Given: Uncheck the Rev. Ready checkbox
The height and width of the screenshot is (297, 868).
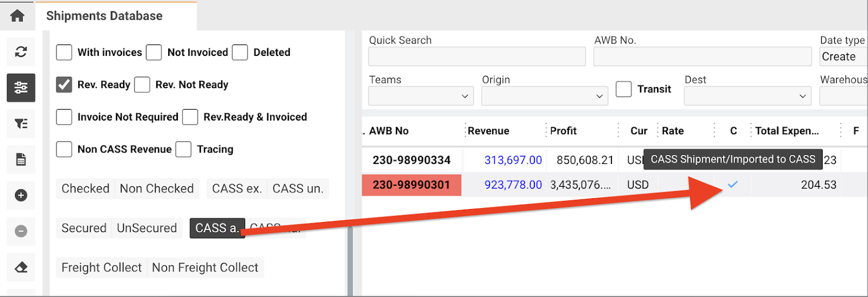Looking at the screenshot, I should click(64, 85).
